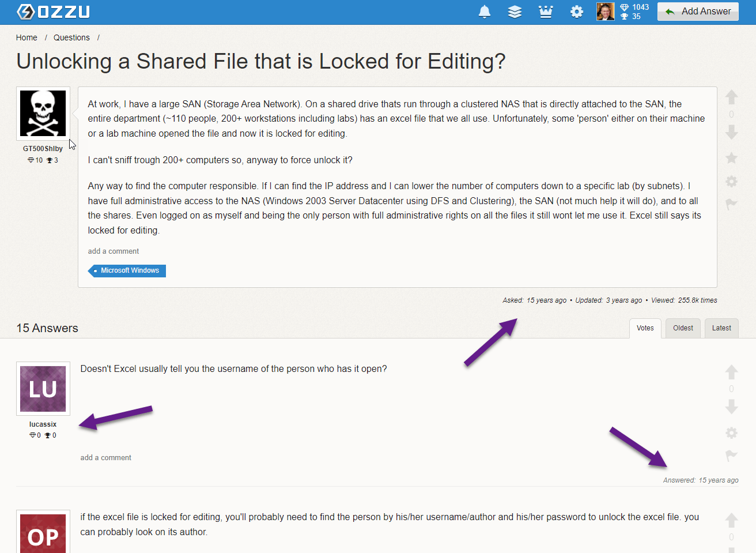Click the OZZU logo in the header
Screen dimensions: 756x553
click(53, 12)
